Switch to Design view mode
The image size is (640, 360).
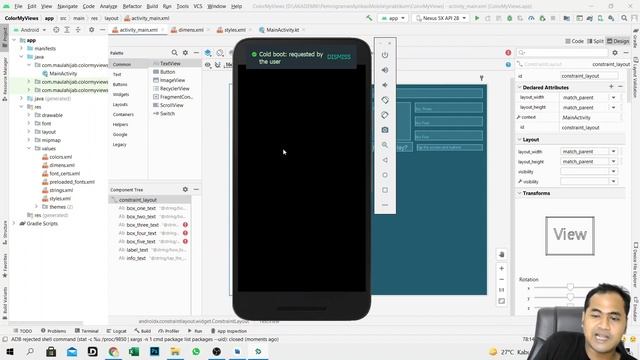(618, 41)
